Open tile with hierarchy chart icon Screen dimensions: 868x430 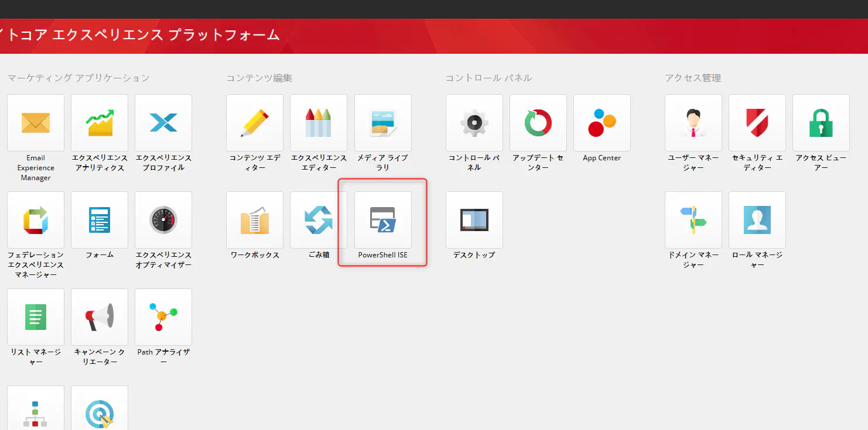tap(36, 408)
